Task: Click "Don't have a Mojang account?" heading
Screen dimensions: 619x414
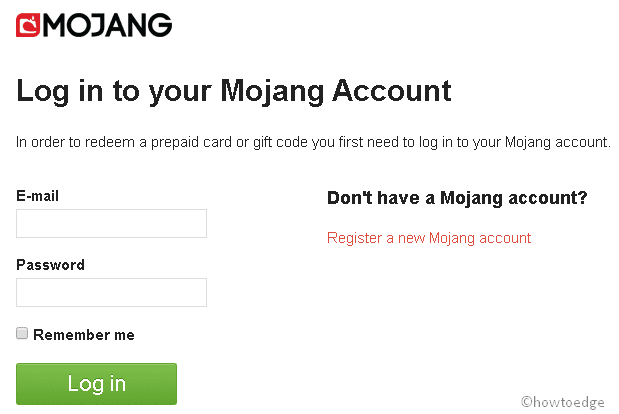Action: pos(457,198)
